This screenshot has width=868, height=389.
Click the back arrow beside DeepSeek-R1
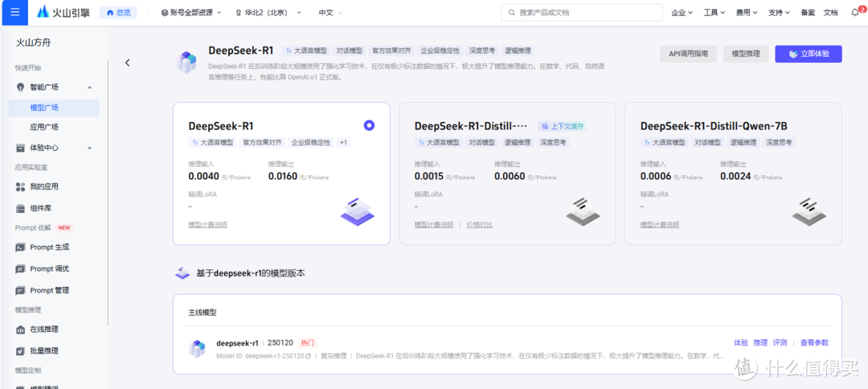[127, 63]
